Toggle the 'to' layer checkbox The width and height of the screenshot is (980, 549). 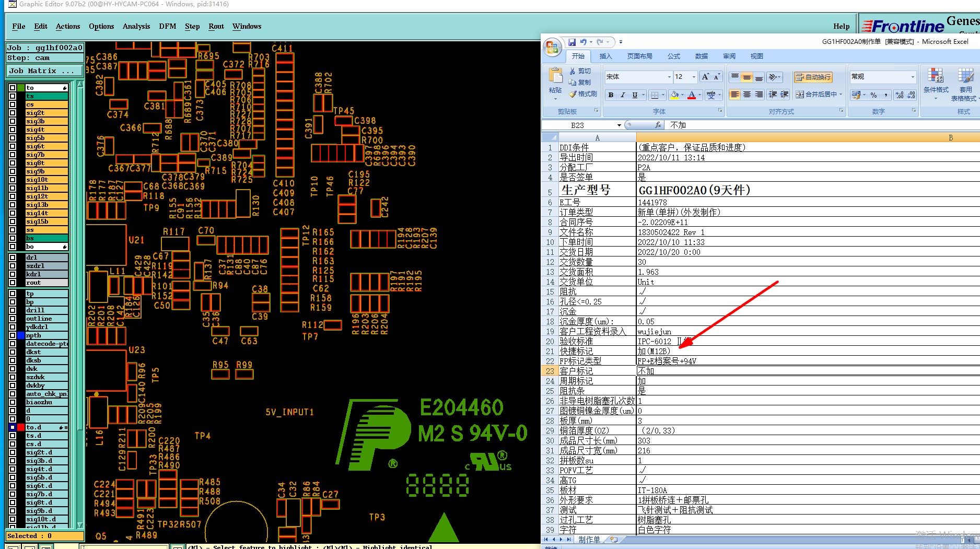(x=13, y=88)
